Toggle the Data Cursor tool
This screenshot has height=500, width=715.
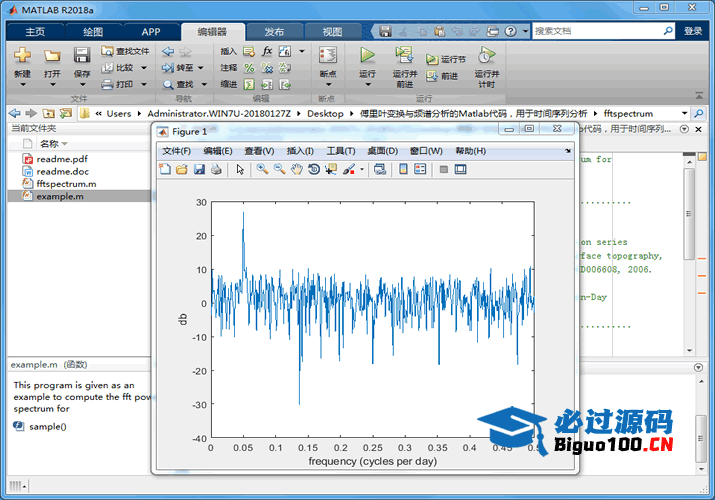point(331,170)
